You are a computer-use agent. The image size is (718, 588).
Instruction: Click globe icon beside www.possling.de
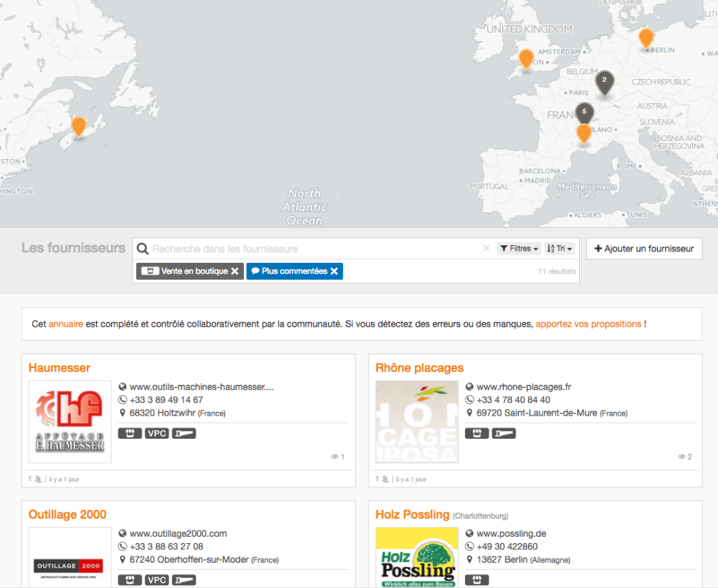tap(469, 533)
